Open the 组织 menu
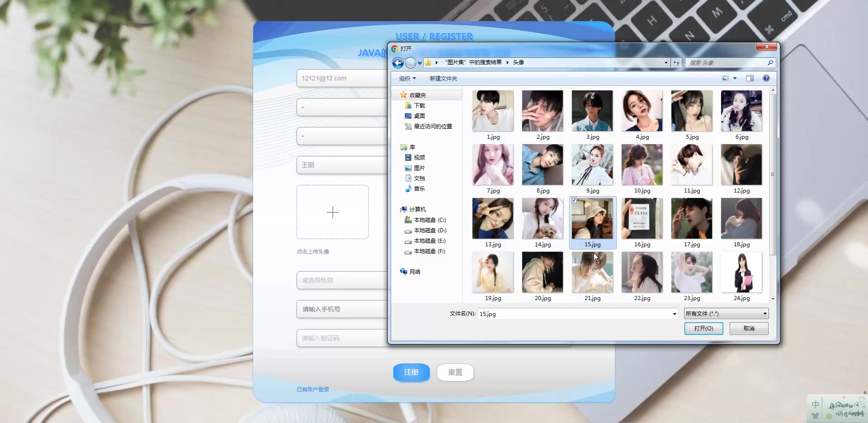This screenshot has height=423, width=868. (407, 78)
